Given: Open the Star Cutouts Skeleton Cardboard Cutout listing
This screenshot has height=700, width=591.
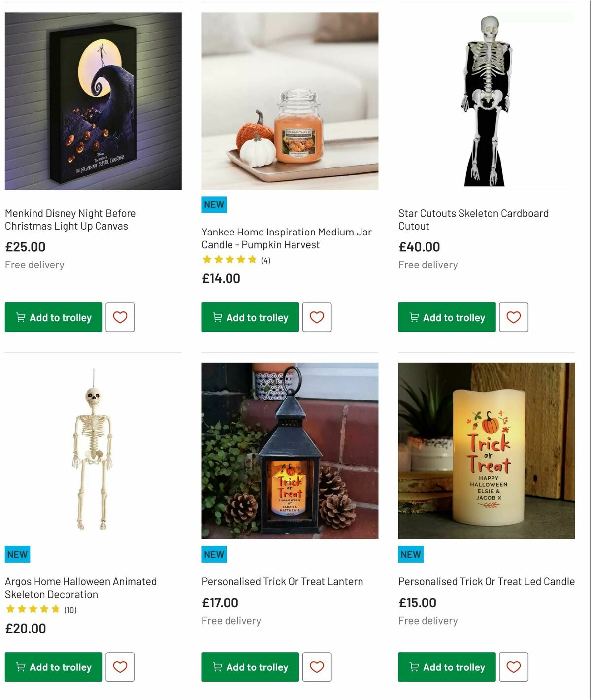Looking at the screenshot, I should (x=473, y=220).
